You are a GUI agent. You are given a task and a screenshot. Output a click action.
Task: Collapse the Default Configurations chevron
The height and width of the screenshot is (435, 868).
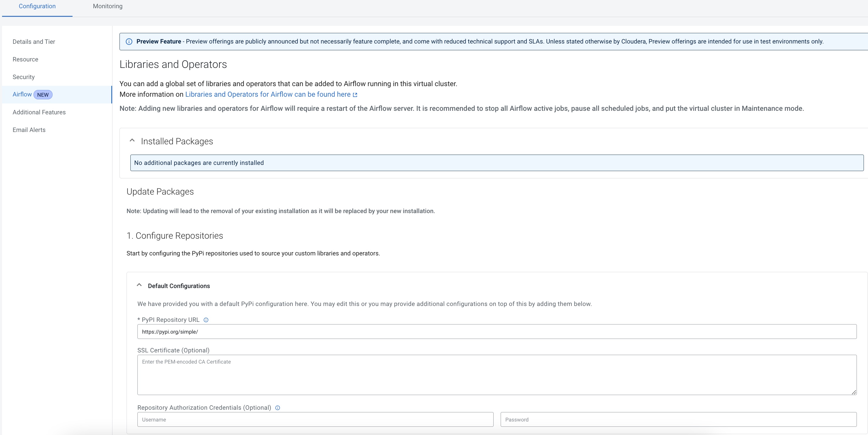(139, 285)
